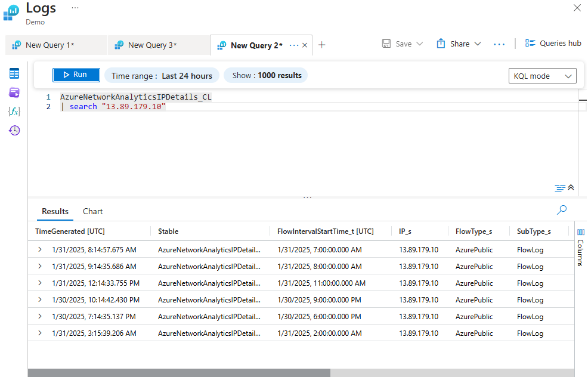Click the FlowType_s column header

pos(474,231)
